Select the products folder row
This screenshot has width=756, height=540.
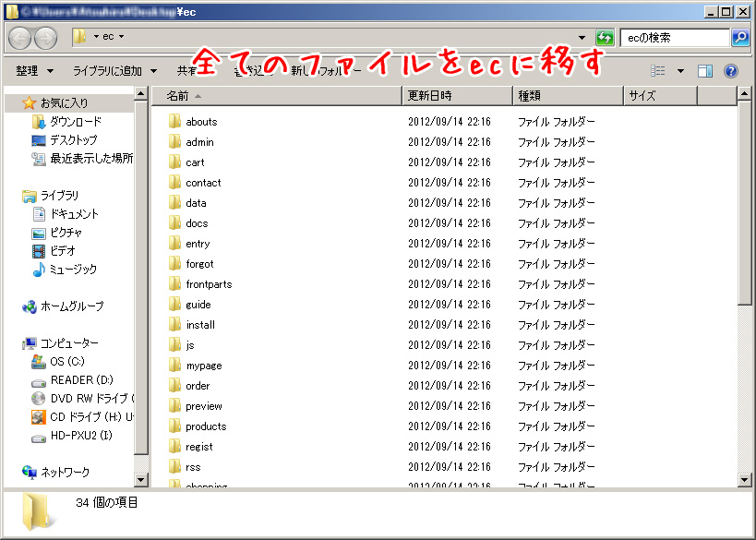coord(206,426)
